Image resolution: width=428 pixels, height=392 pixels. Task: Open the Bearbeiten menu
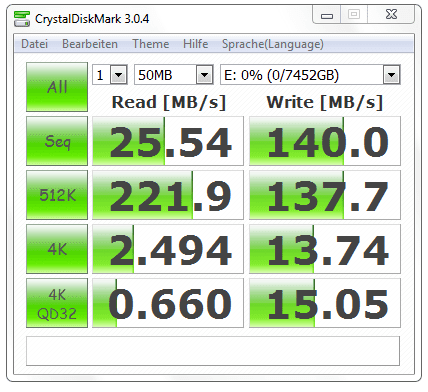pyautogui.click(x=90, y=44)
